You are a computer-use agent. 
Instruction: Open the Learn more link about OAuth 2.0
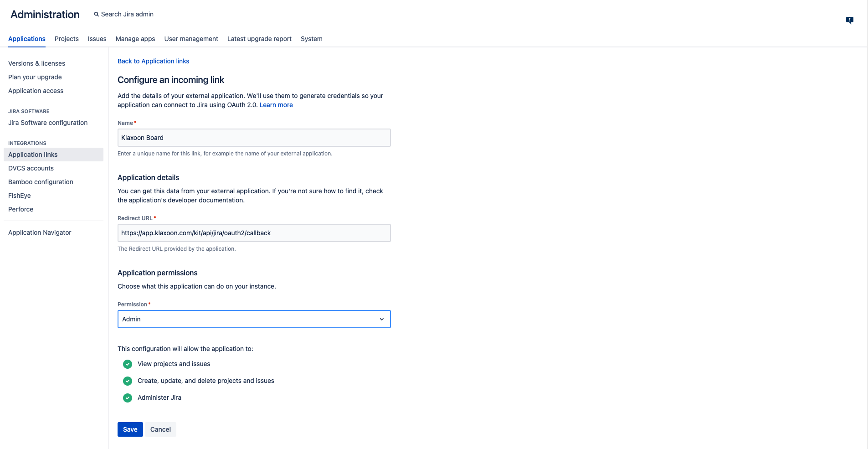tap(276, 105)
